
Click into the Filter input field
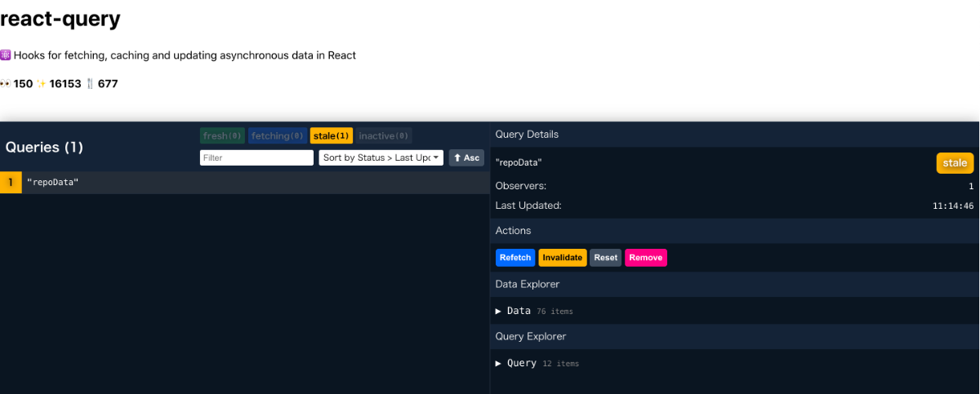pyautogui.click(x=256, y=157)
